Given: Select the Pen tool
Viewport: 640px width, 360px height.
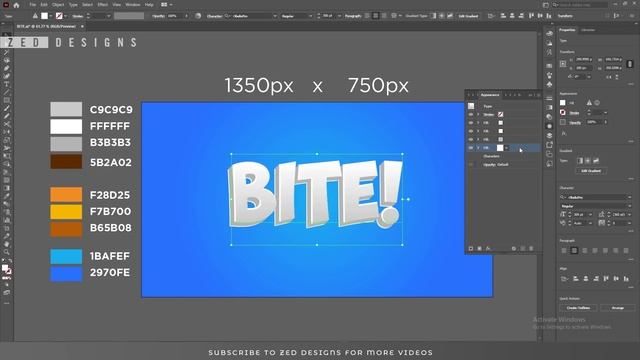Looking at the screenshot, I should click(x=7, y=68).
